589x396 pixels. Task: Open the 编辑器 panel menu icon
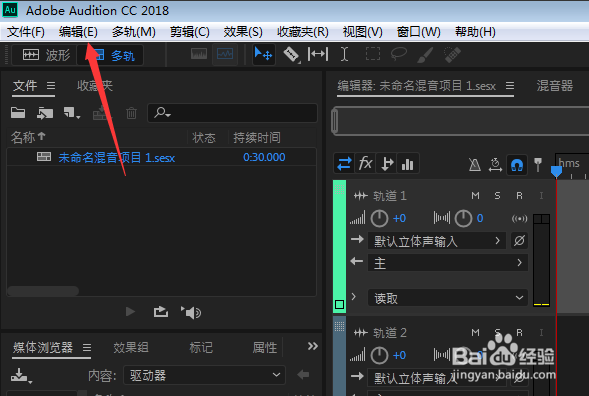coord(510,86)
